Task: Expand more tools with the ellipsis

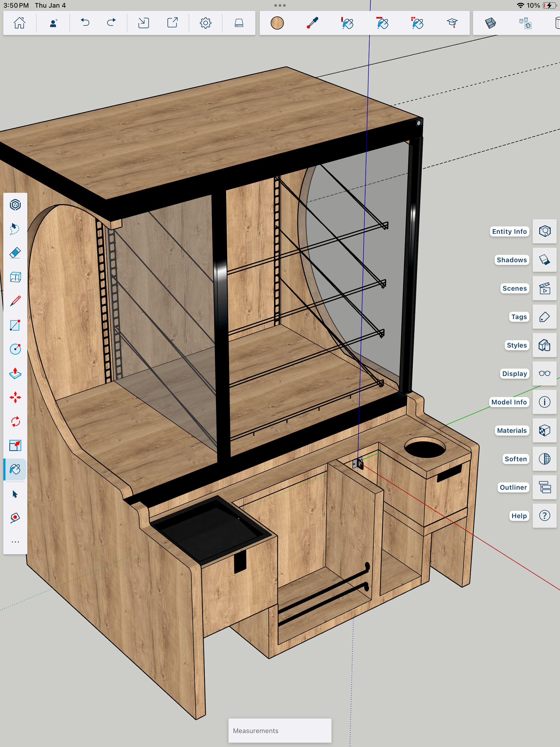Action: pyautogui.click(x=15, y=542)
